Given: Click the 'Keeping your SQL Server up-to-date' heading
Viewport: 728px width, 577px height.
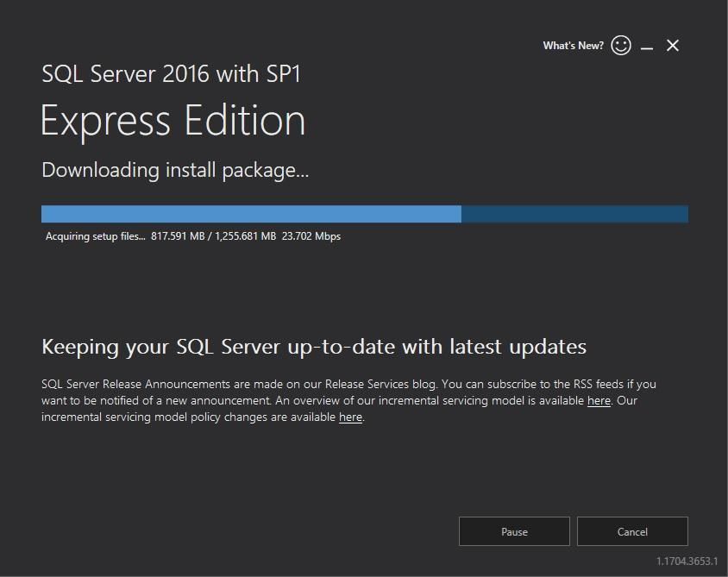Looking at the screenshot, I should (314, 347).
